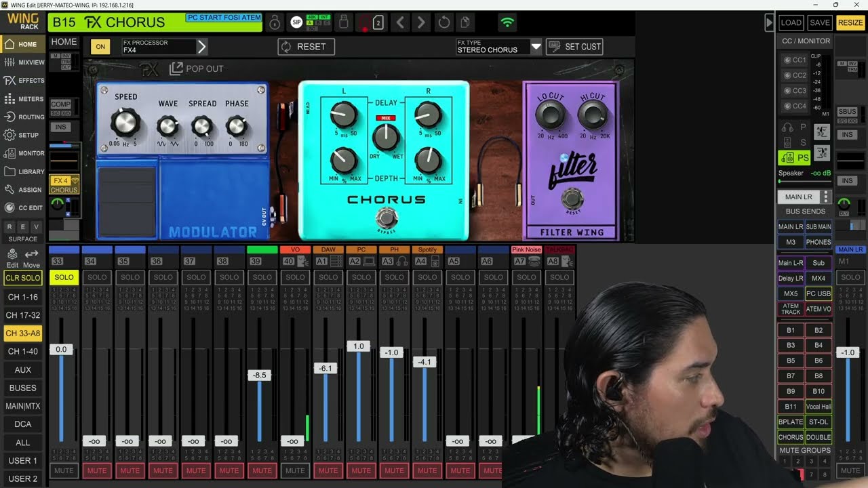Select the CH 33-A8 layer

pyautogui.click(x=23, y=333)
